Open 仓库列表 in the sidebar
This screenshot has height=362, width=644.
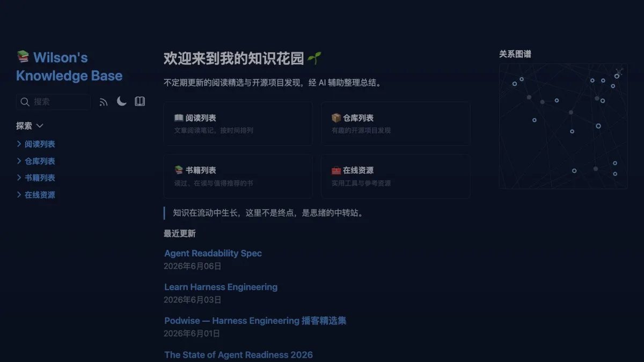40,161
